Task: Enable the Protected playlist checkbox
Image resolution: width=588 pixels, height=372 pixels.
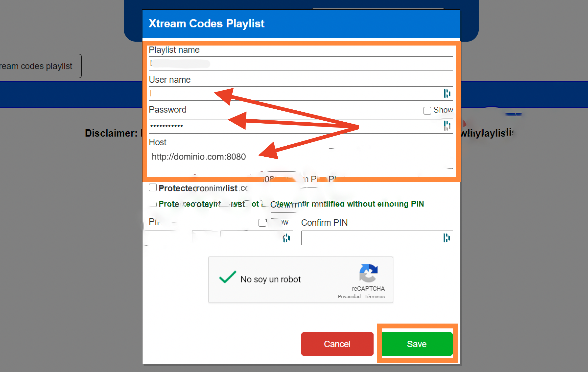Action: coord(153,188)
